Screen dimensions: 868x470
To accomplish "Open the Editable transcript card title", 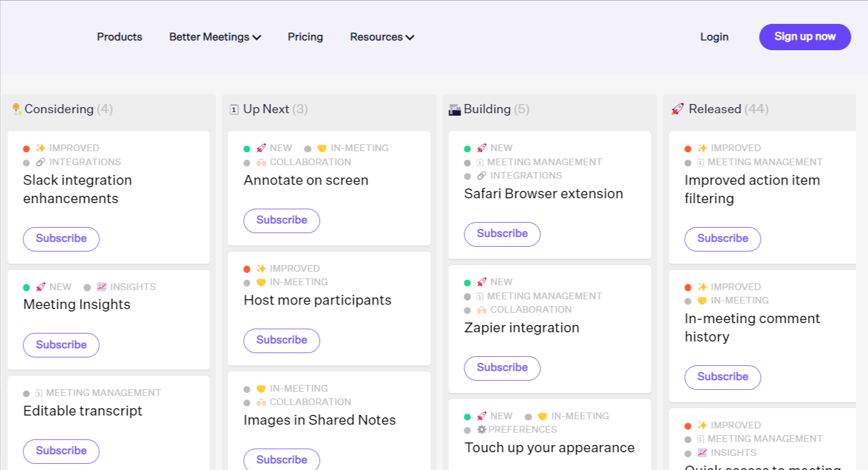I will click(x=83, y=411).
